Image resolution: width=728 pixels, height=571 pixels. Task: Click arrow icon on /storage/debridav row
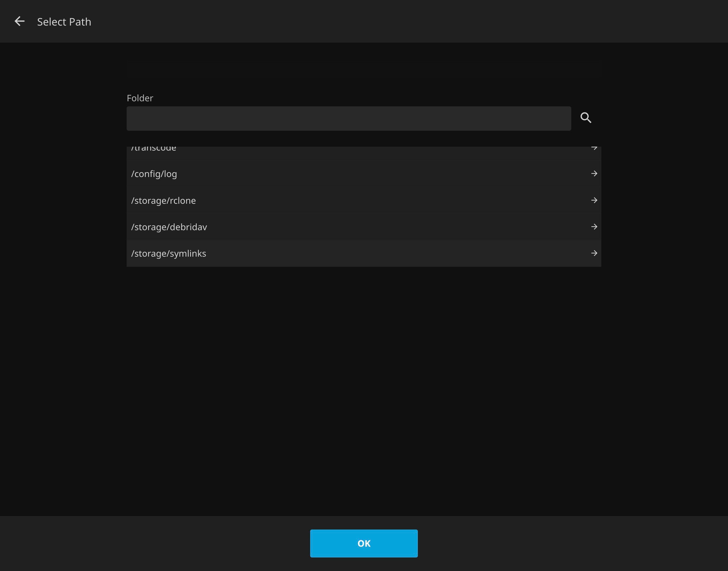click(x=594, y=227)
